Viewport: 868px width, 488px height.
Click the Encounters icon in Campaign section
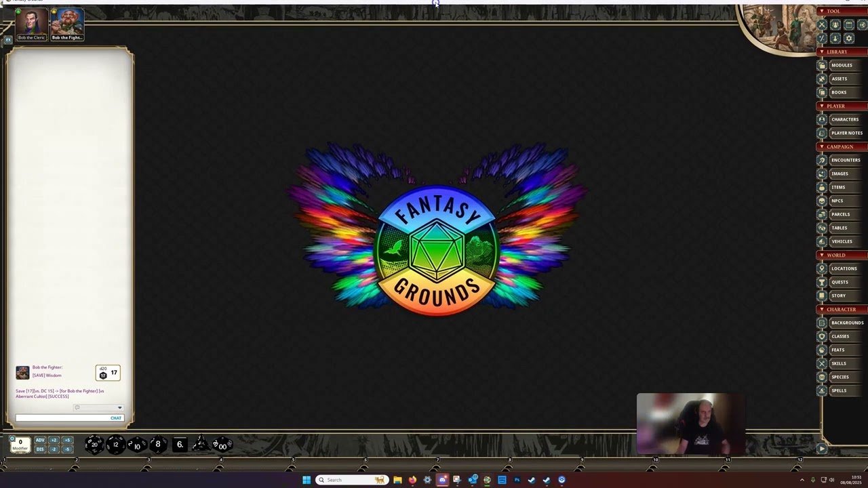click(x=822, y=160)
